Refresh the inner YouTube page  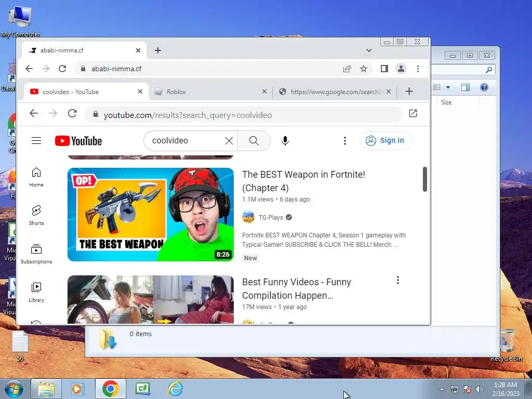pos(72,113)
